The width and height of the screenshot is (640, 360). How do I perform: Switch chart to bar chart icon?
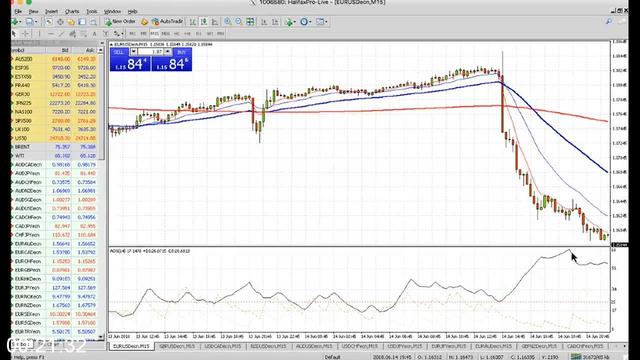pos(193,22)
